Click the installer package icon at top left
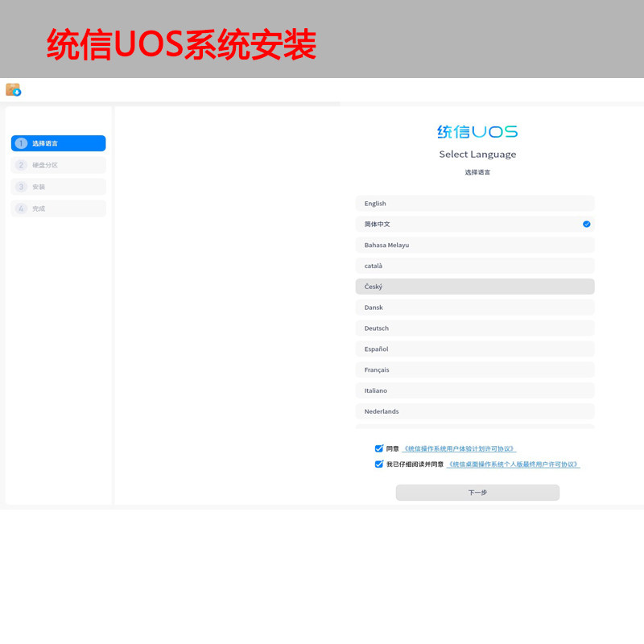The height and width of the screenshot is (644, 644). pyautogui.click(x=13, y=89)
